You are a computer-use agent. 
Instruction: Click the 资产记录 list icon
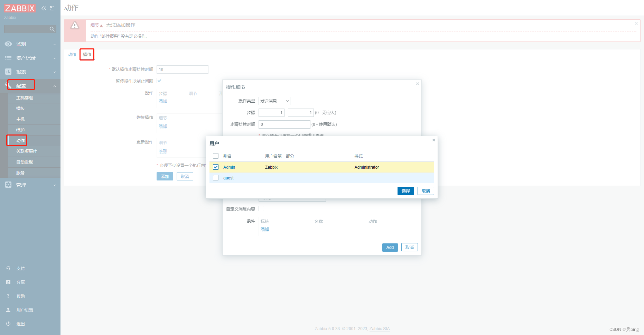8,58
